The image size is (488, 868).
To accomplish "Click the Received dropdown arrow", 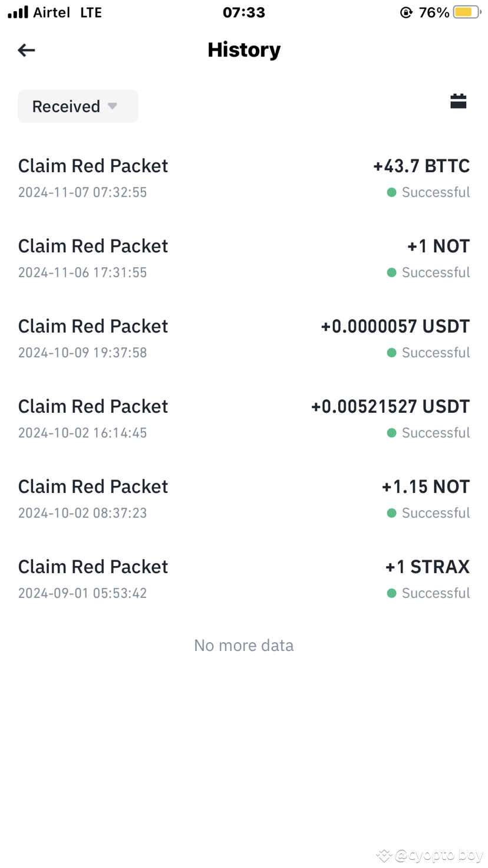I will click(113, 106).
